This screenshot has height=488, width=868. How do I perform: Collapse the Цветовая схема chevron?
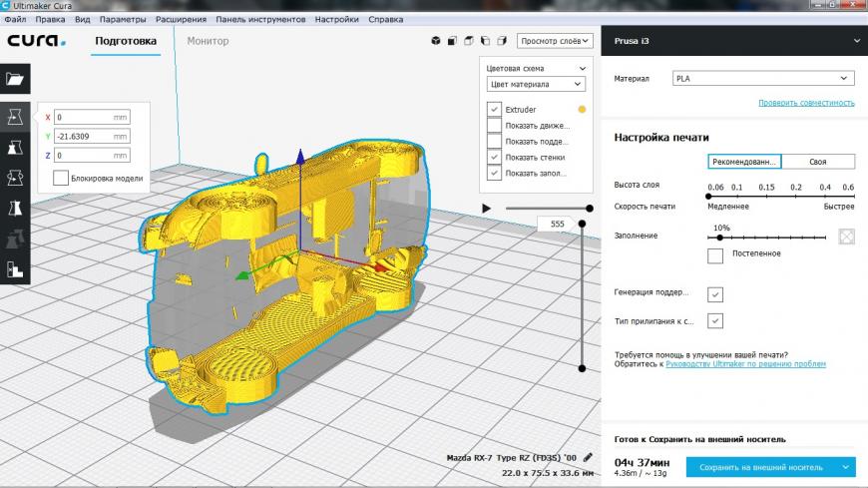(x=583, y=68)
